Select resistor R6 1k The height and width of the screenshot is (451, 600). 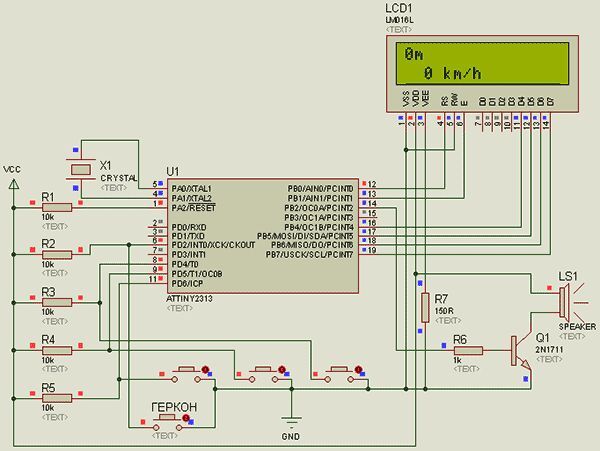[x=468, y=350]
